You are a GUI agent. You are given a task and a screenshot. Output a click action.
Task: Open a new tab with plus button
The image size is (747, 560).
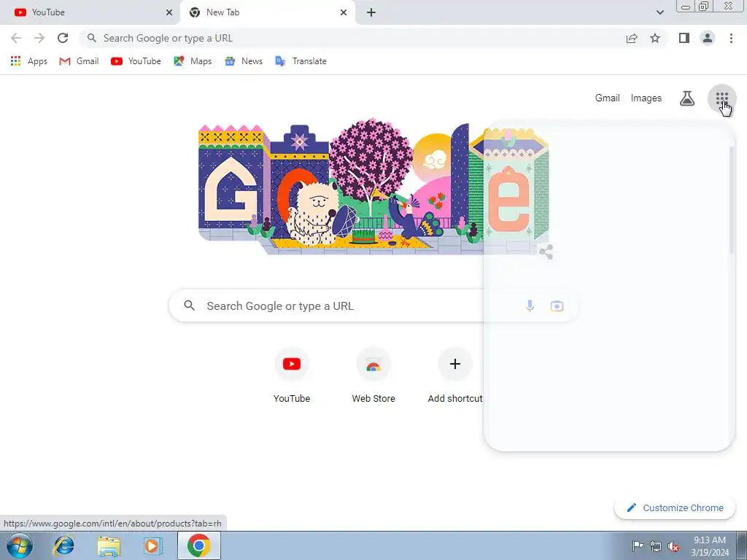[x=371, y=12]
